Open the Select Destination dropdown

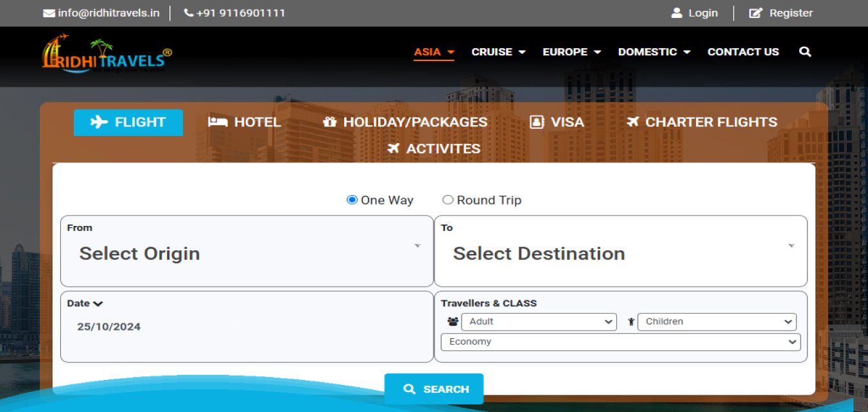[621, 253]
